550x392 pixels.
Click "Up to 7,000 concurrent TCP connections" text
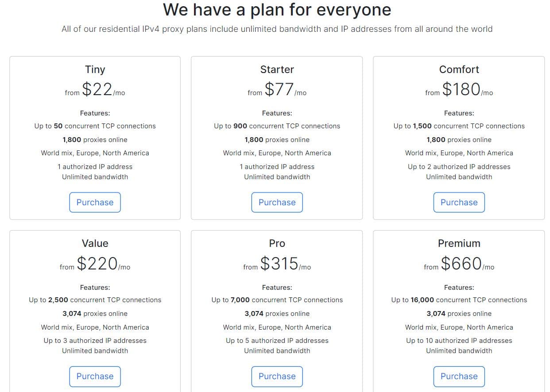277,300
